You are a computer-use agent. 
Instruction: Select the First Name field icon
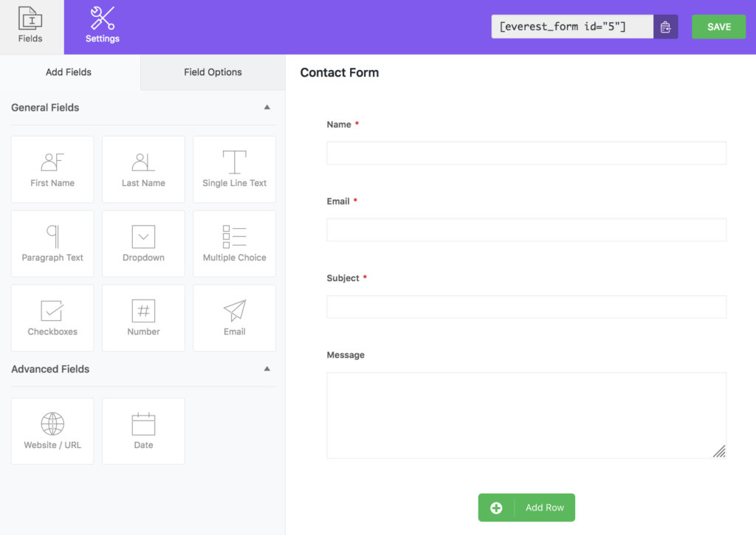coord(52,168)
